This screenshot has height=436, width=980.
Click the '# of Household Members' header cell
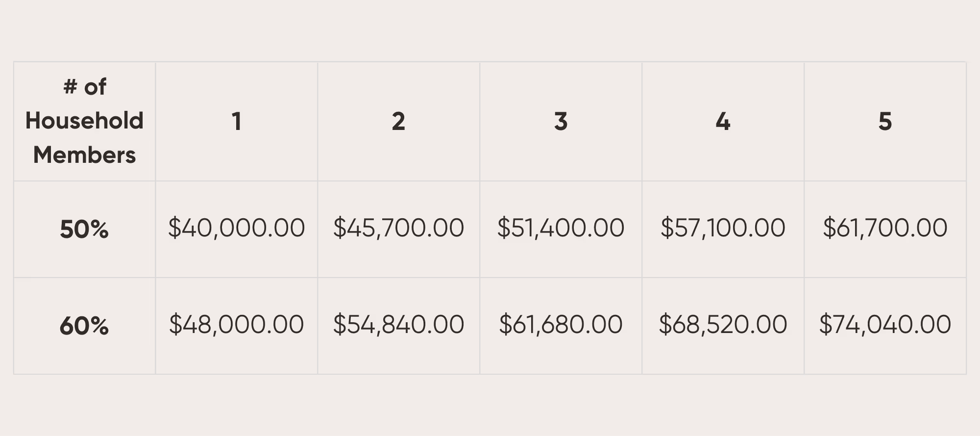tap(84, 121)
